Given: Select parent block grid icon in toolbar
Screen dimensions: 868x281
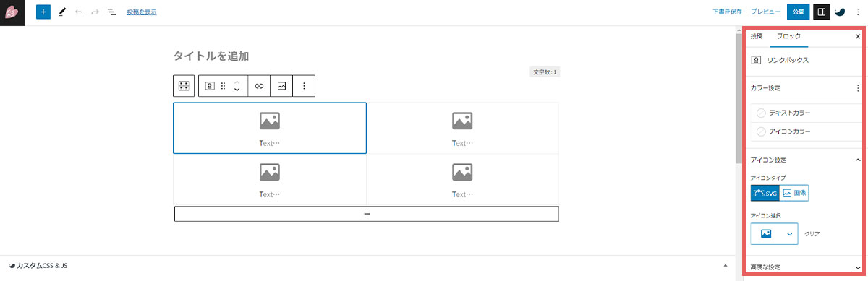Looking at the screenshot, I should click(x=184, y=86).
